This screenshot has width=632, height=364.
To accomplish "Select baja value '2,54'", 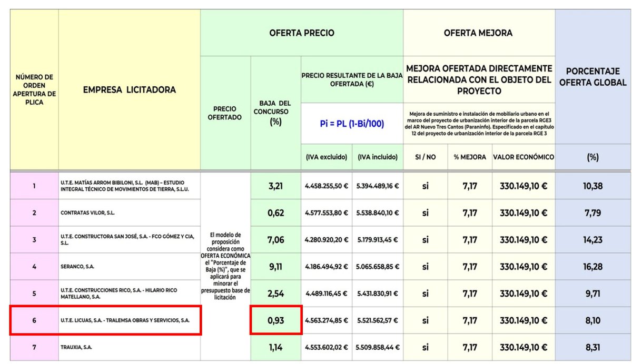I will coord(276,294).
